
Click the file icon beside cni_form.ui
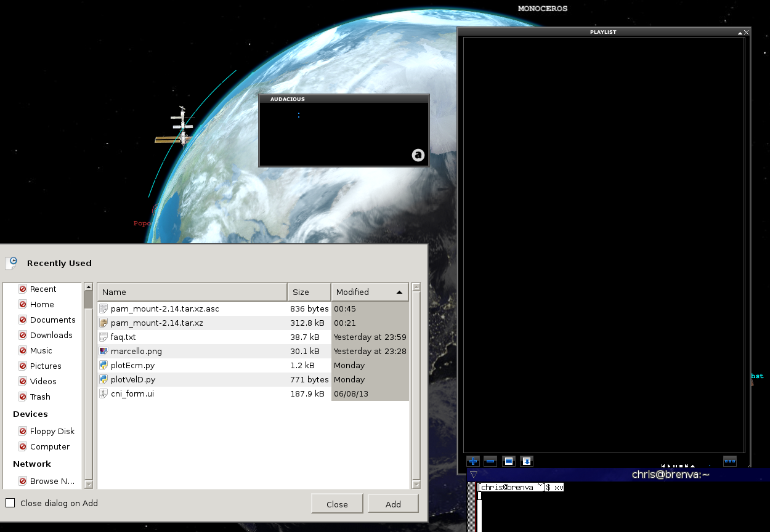104,393
